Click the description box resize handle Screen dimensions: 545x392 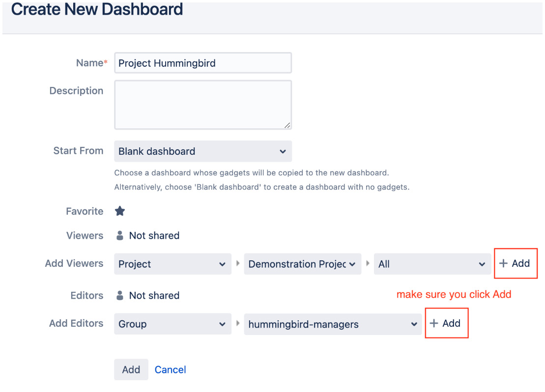point(287,125)
